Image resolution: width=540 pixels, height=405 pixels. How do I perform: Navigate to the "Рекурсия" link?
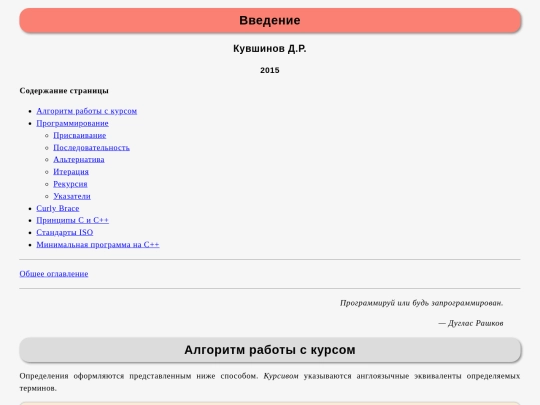pos(70,184)
